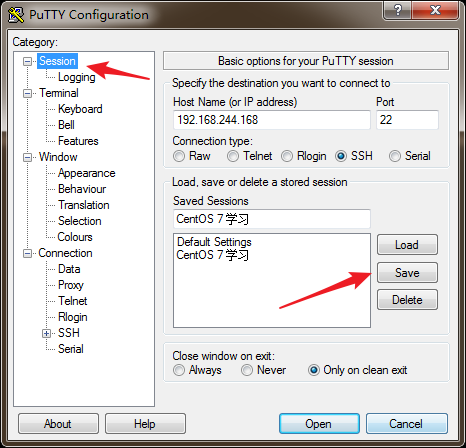Collapse the Session tree node
466x448 pixels.
[27, 61]
